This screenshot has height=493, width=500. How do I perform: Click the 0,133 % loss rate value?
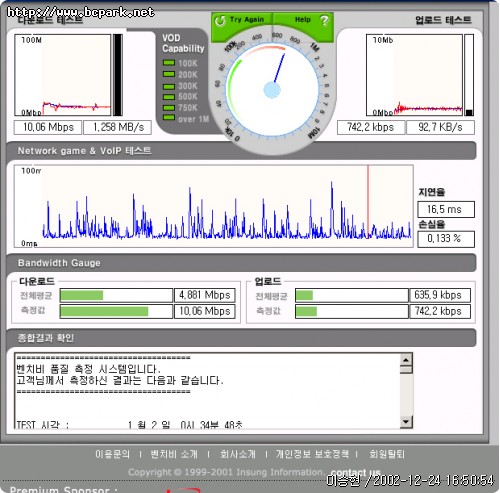(x=446, y=239)
